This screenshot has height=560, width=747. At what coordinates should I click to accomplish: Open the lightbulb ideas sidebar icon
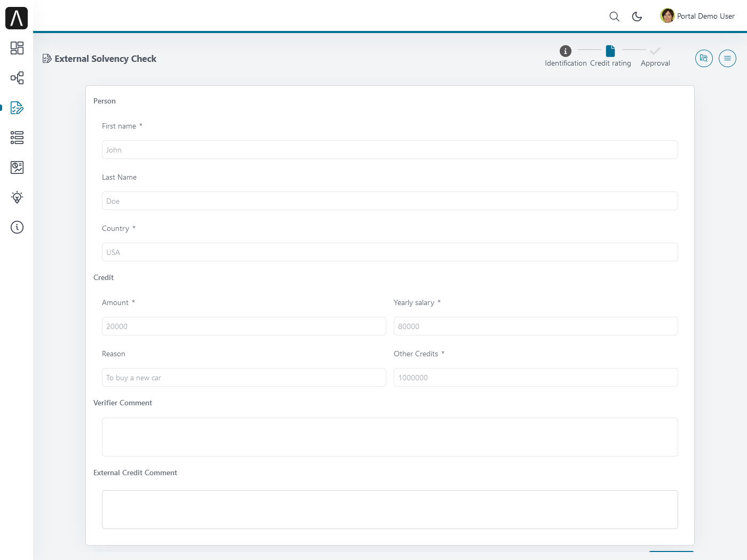click(17, 197)
